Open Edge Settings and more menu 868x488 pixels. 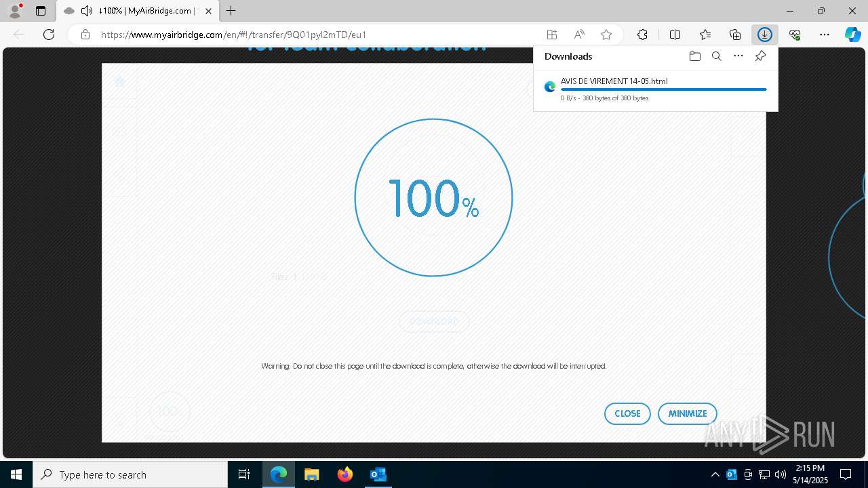(825, 35)
